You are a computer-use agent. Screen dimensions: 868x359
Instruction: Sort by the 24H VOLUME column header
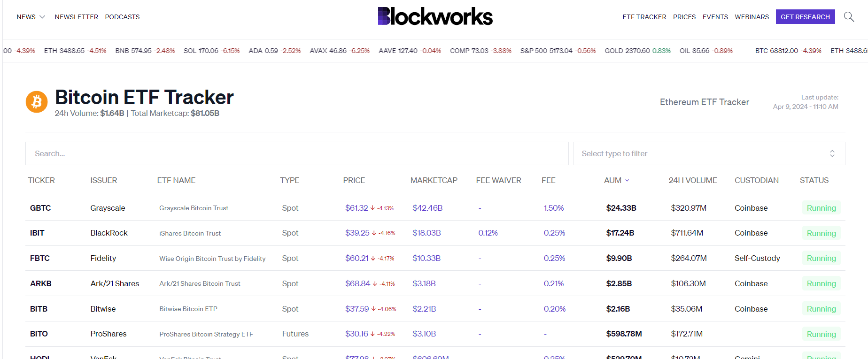coord(693,180)
